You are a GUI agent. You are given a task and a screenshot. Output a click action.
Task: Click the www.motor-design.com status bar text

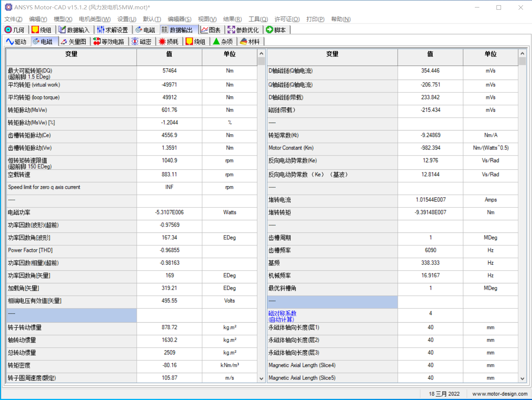tap(500, 394)
